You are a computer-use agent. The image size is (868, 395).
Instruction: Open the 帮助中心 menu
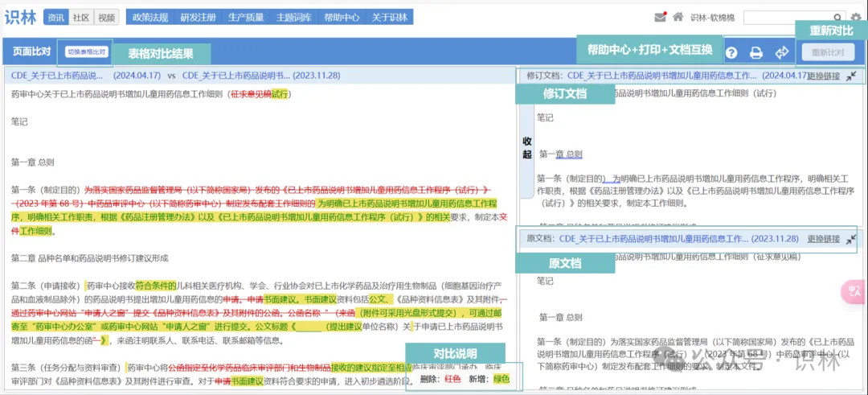coord(342,17)
